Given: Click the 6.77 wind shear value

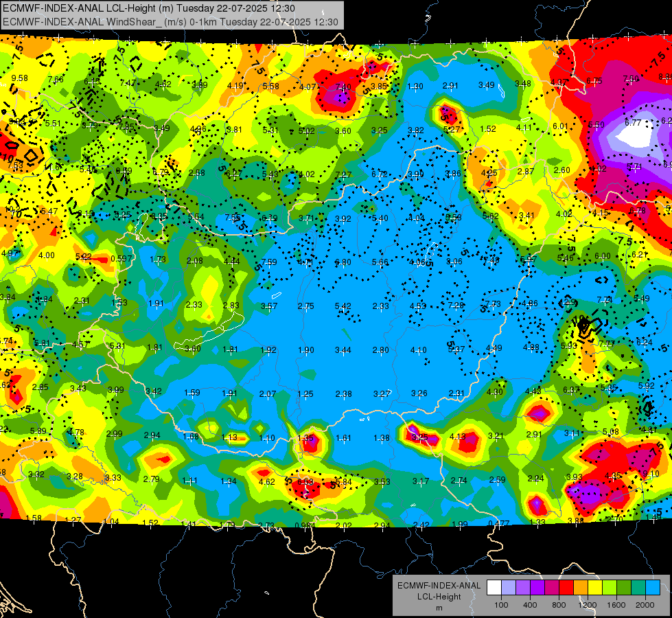Looking at the screenshot, I should [633, 123].
